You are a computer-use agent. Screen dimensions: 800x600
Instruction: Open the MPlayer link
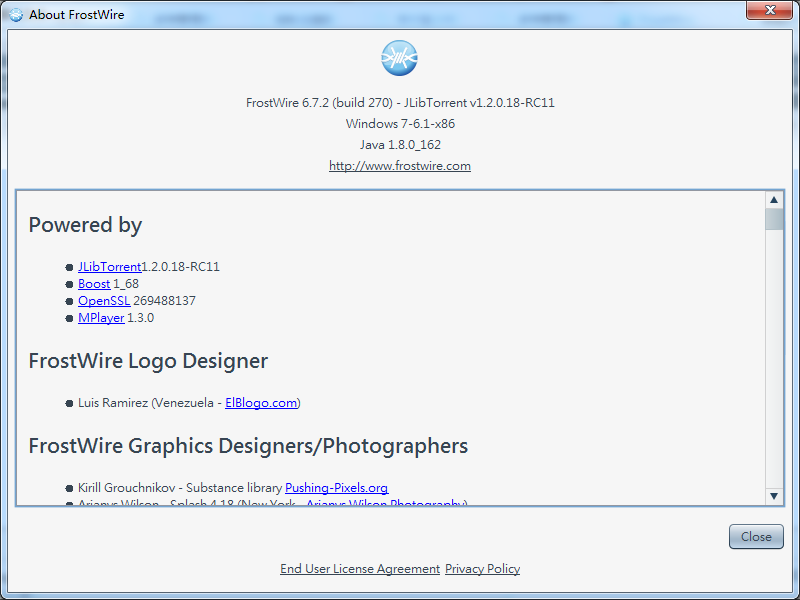point(101,318)
